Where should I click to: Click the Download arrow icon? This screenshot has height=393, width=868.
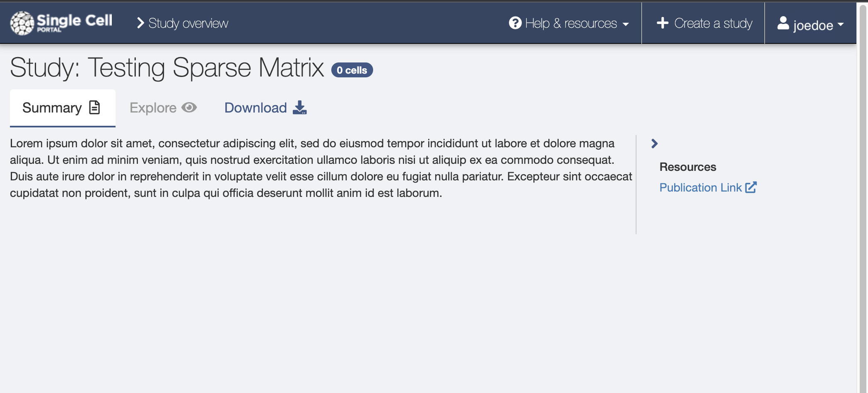[300, 108]
